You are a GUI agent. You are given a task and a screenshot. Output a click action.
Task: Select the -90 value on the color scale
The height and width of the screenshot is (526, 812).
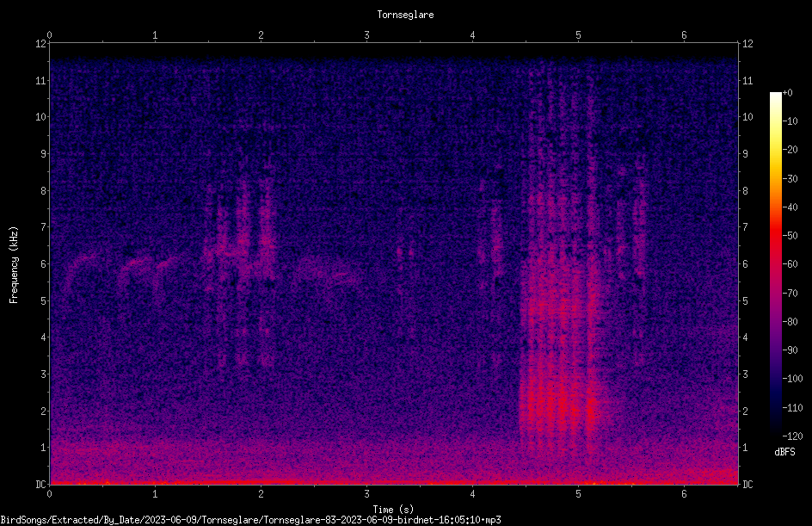coord(790,350)
